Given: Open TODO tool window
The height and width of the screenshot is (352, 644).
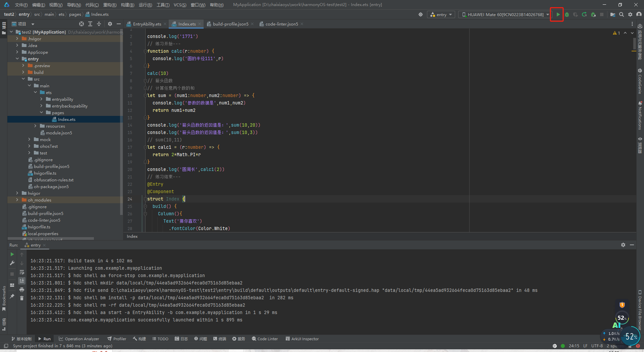Looking at the screenshot, I should pyautogui.click(x=160, y=339).
